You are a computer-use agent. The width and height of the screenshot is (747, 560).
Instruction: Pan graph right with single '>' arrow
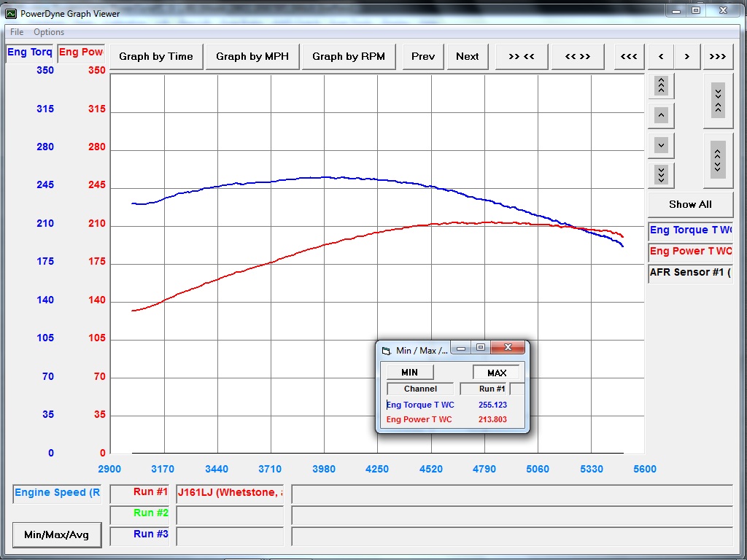pos(687,57)
